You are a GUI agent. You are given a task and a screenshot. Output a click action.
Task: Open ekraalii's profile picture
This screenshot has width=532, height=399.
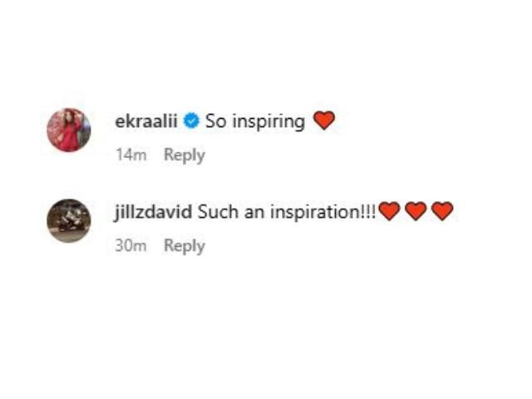tap(69, 130)
